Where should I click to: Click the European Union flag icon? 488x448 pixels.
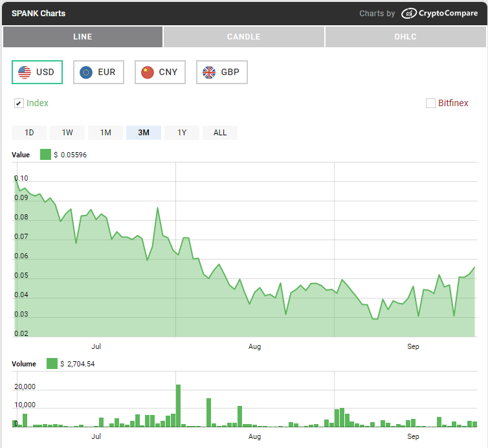pyautogui.click(x=86, y=72)
